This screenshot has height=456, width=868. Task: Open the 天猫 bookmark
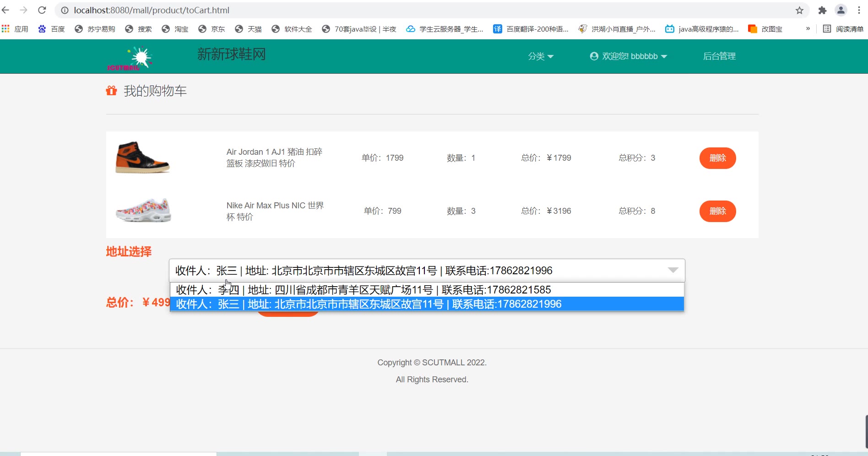click(248, 29)
